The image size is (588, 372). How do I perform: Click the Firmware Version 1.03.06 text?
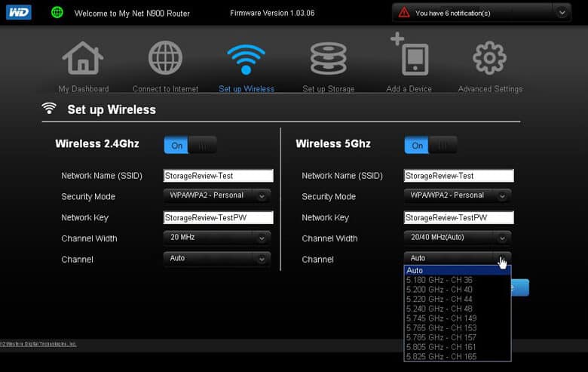tap(272, 13)
